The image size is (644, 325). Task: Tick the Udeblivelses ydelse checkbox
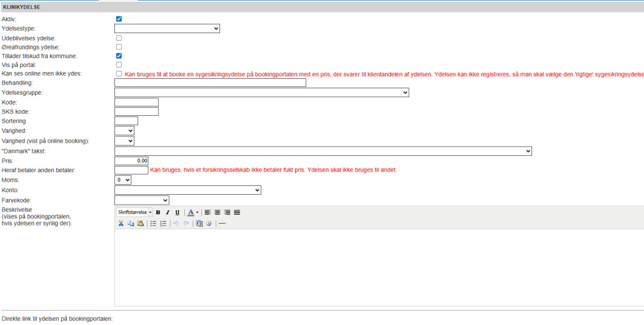point(119,38)
